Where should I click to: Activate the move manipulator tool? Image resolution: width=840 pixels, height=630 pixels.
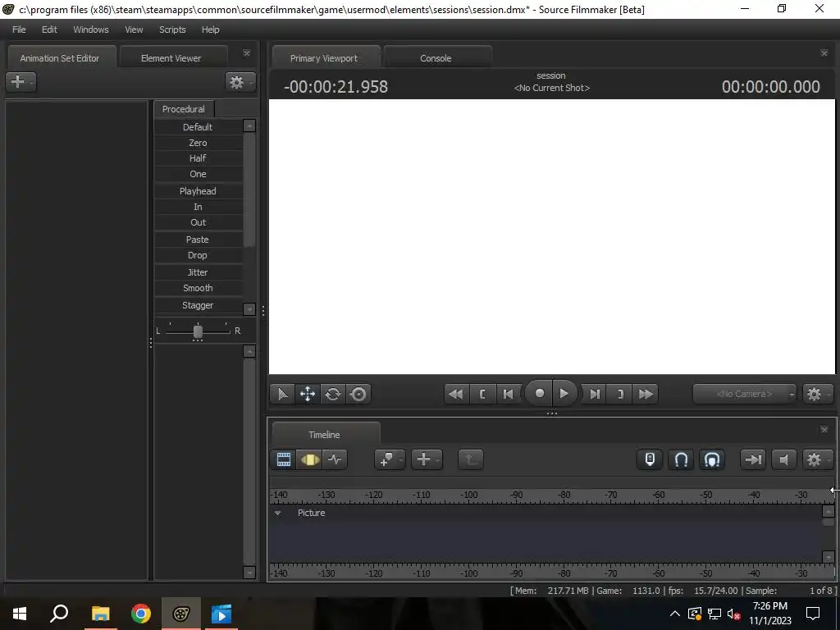click(308, 395)
